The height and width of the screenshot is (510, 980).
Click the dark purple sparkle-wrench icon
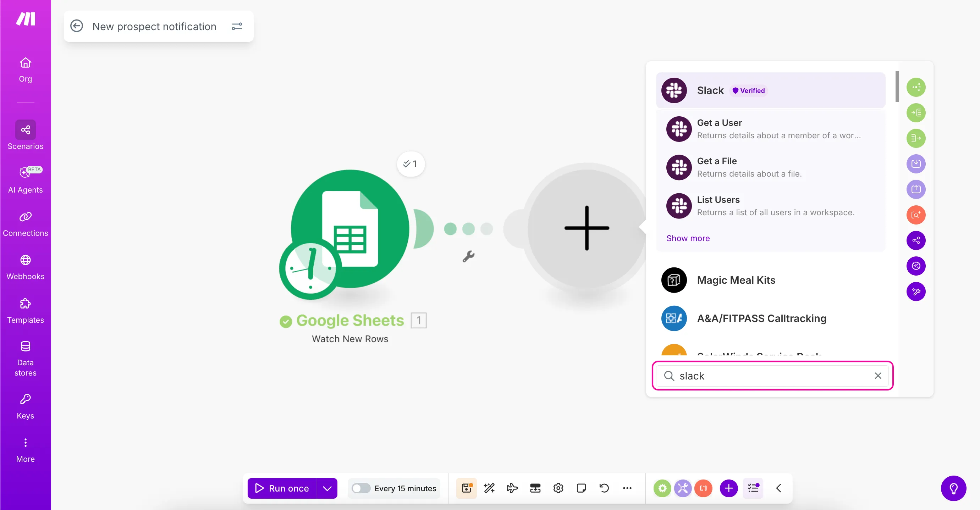click(x=916, y=291)
